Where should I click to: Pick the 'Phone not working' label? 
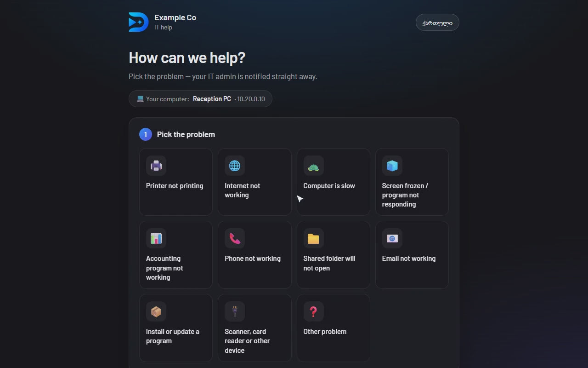point(253,259)
